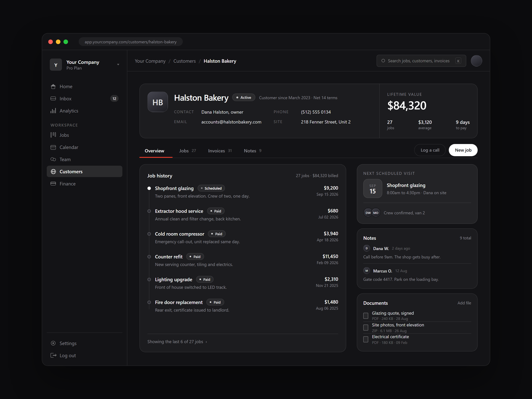Click the search magnifier icon
The image size is (532, 399).
383,61
